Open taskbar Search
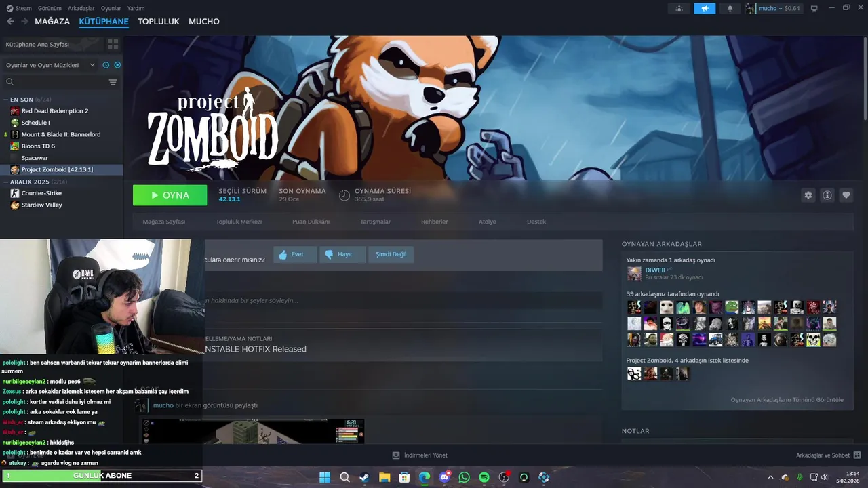 tap(344, 477)
